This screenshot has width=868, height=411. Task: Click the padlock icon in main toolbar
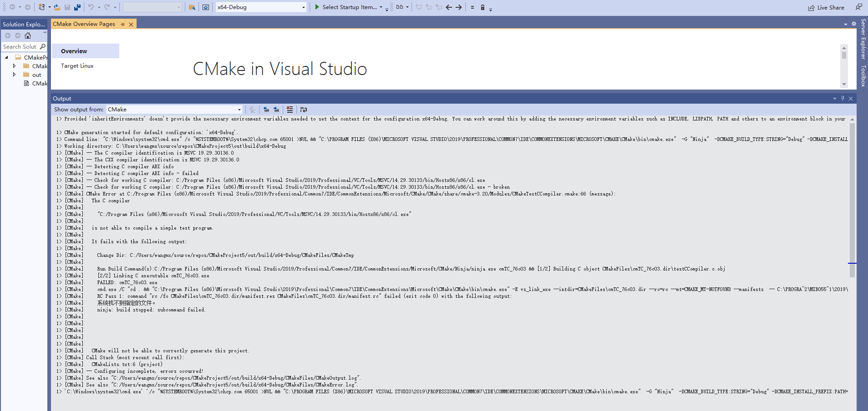pyautogui.click(x=482, y=7)
